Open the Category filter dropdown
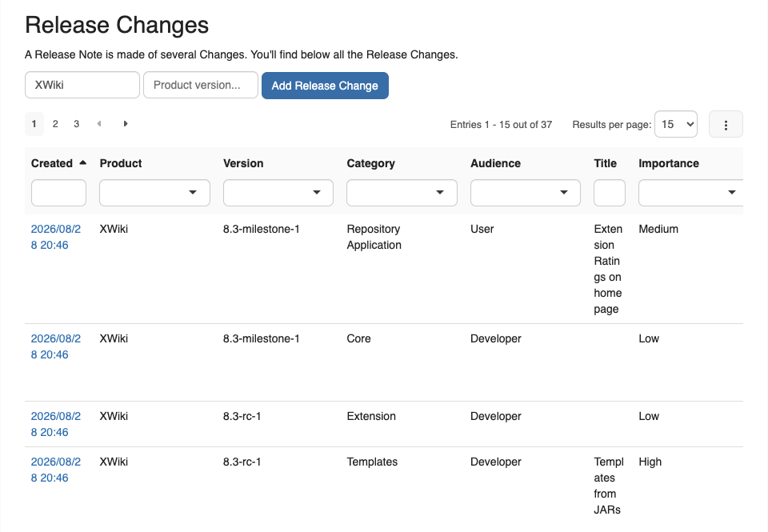The width and height of the screenshot is (768, 532). [402, 193]
